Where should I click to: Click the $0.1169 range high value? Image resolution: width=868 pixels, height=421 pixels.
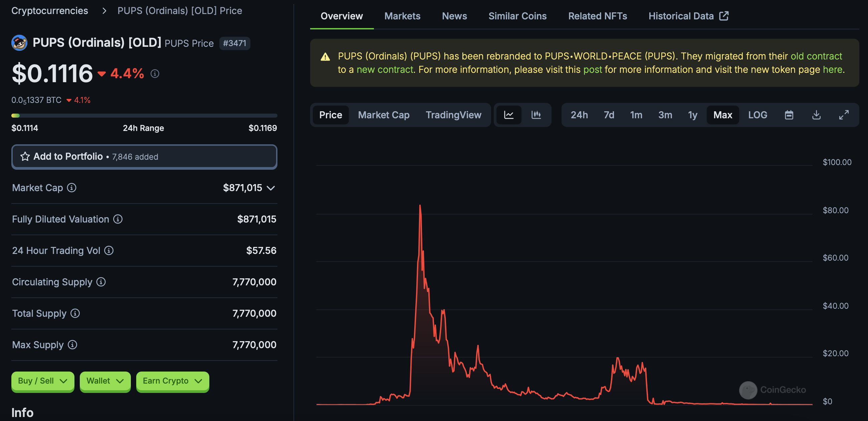pyautogui.click(x=262, y=128)
